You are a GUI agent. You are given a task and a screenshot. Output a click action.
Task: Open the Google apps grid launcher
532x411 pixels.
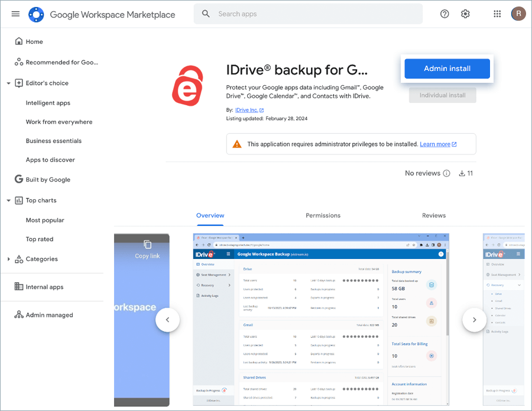point(497,14)
